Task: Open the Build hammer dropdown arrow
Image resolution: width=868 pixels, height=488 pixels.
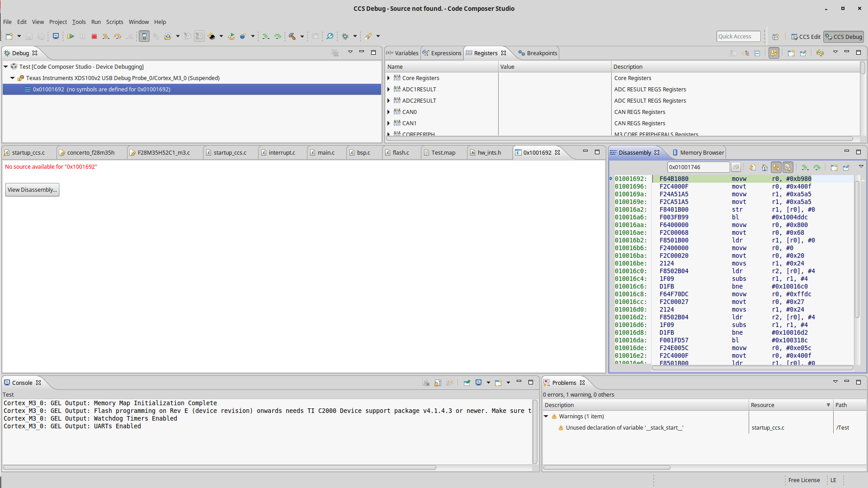Action: [x=302, y=36]
